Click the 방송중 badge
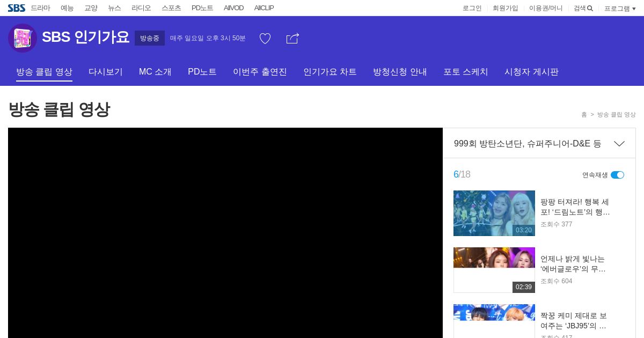This screenshot has height=338, width=644. tap(150, 38)
